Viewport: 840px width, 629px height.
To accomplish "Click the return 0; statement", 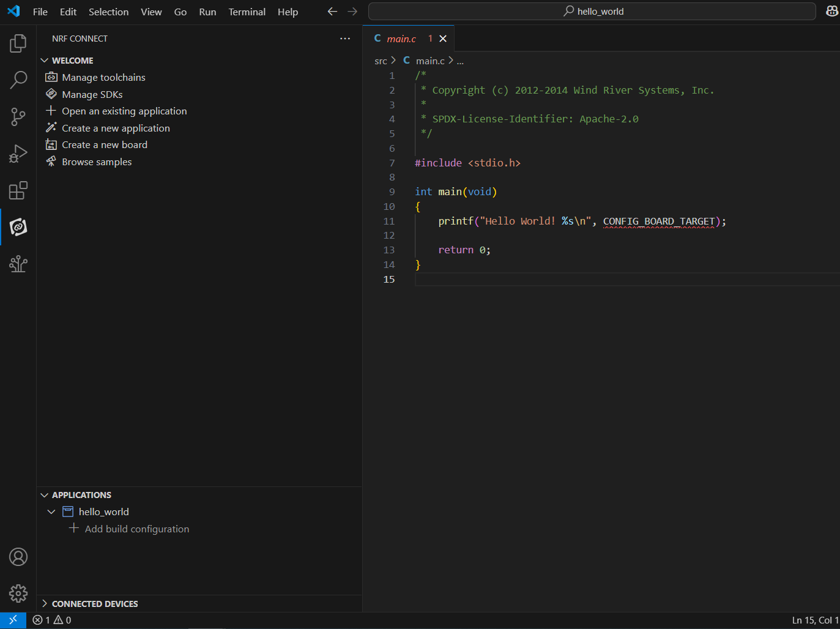I will point(464,250).
